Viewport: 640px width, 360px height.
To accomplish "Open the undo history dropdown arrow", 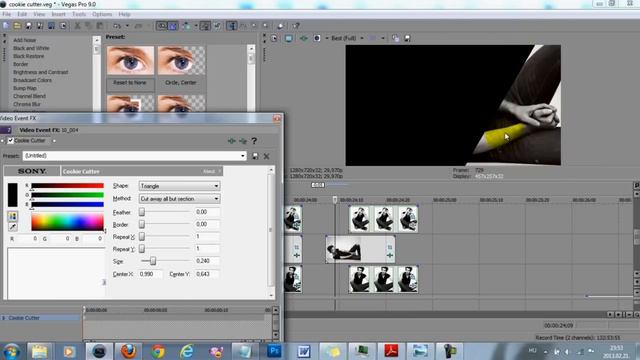I will coord(127,26).
